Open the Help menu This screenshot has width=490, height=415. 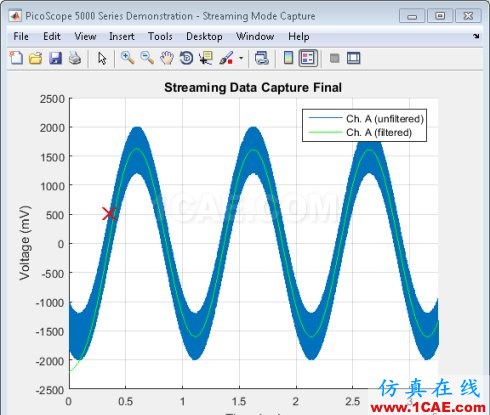299,36
